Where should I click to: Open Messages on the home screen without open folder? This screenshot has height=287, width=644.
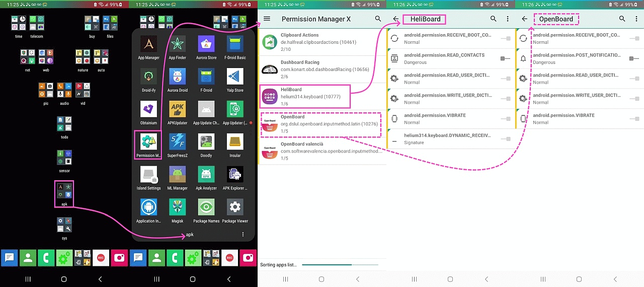[x=9, y=258]
